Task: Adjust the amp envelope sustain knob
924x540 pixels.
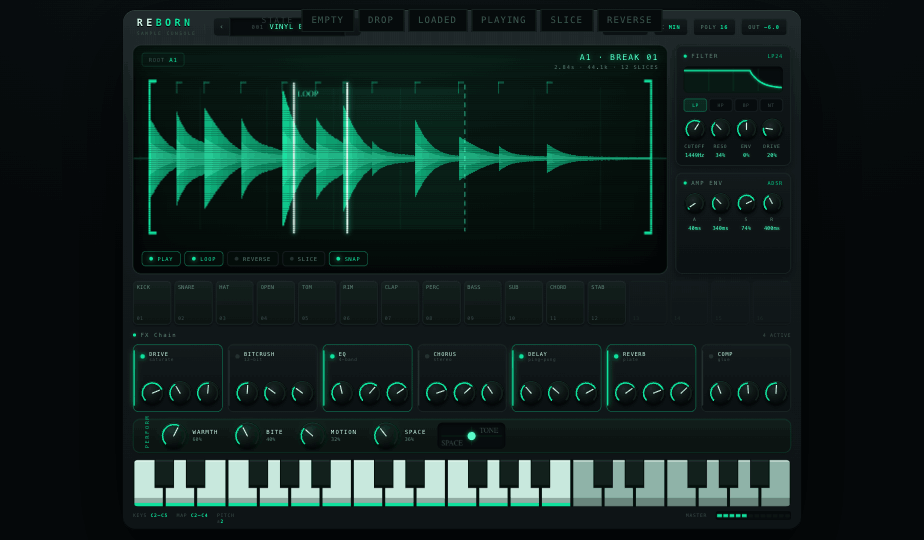Action: point(746,203)
